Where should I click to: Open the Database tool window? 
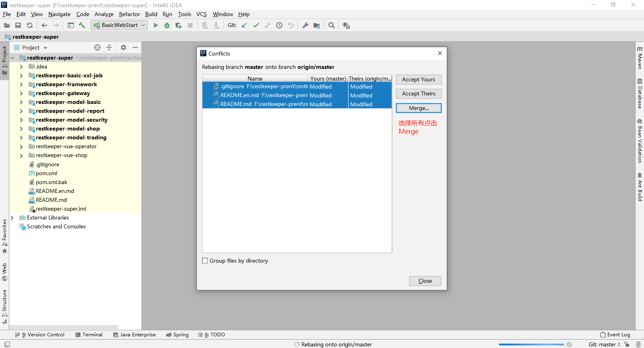pyautogui.click(x=640, y=93)
